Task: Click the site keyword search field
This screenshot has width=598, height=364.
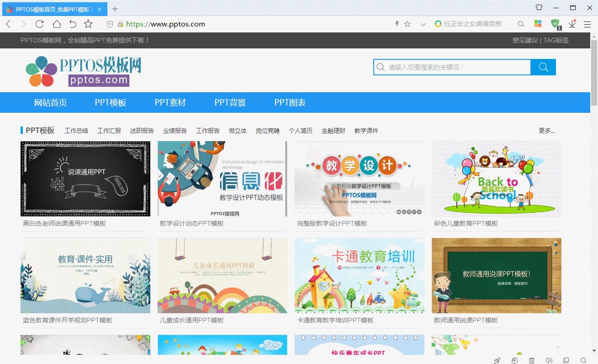Action: pos(452,67)
